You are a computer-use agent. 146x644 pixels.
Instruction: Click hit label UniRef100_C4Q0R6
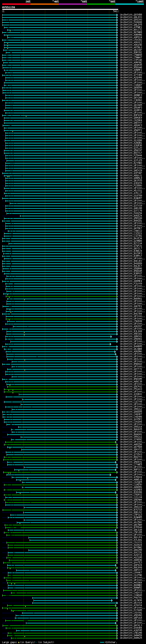(x=131, y=417)
